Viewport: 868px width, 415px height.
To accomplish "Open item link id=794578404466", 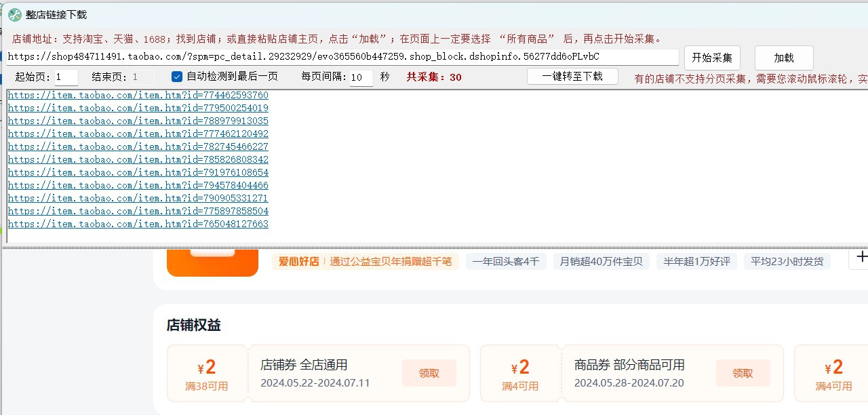I will tap(138, 186).
